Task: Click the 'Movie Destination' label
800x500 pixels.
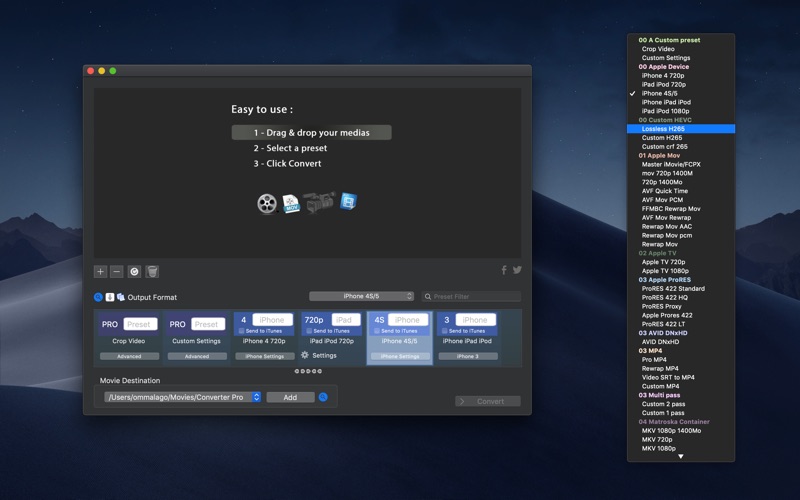Action: point(130,381)
